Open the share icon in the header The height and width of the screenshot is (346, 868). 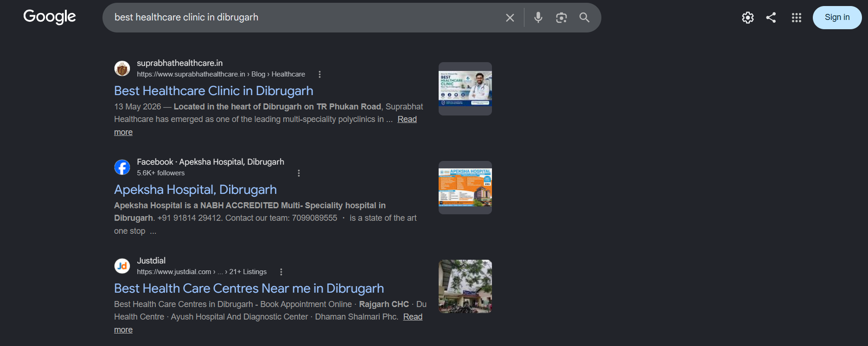771,18
